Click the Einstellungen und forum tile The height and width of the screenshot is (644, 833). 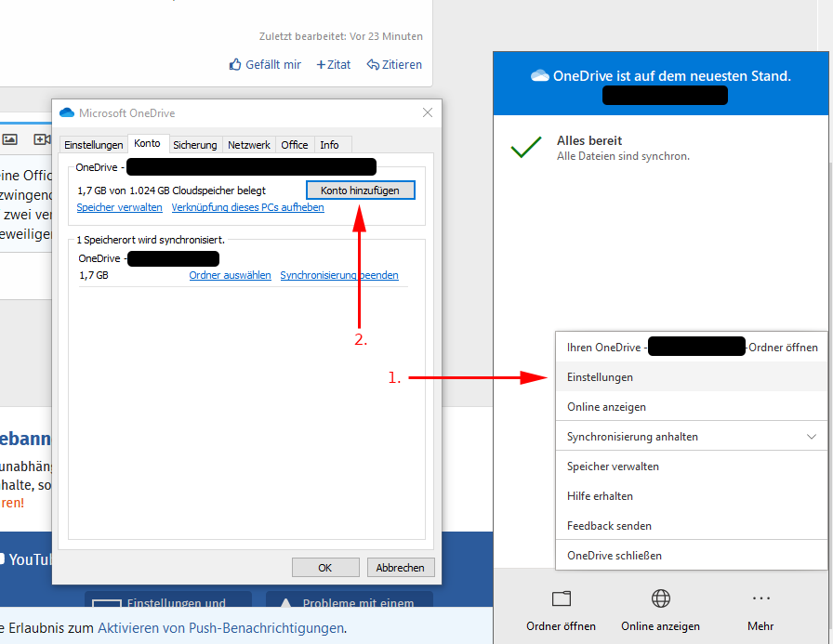pyautogui.click(x=168, y=599)
